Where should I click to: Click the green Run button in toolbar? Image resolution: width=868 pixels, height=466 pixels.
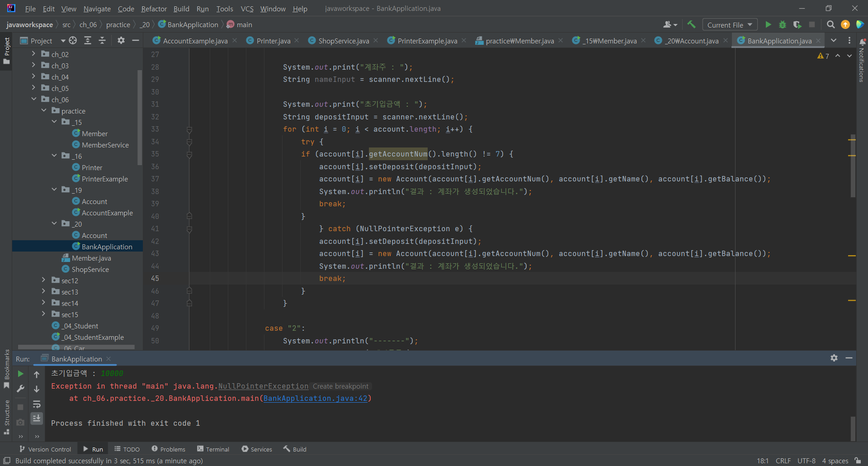pyautogui.click(x=768, y=24)
